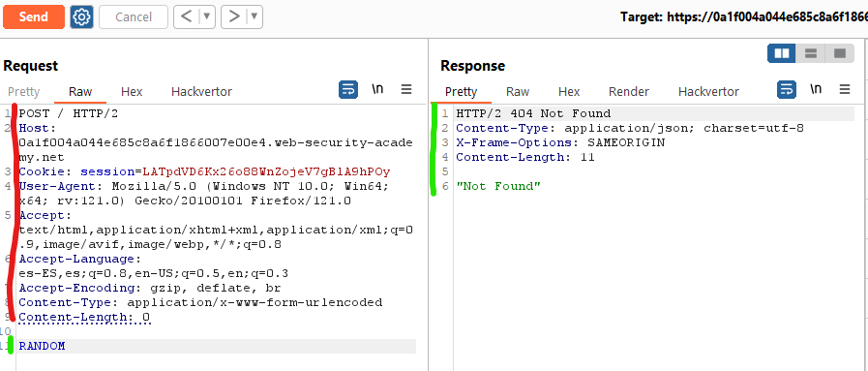Open previous request history dropdown
This screenshot has height=371, width=868.
point(208,17)
